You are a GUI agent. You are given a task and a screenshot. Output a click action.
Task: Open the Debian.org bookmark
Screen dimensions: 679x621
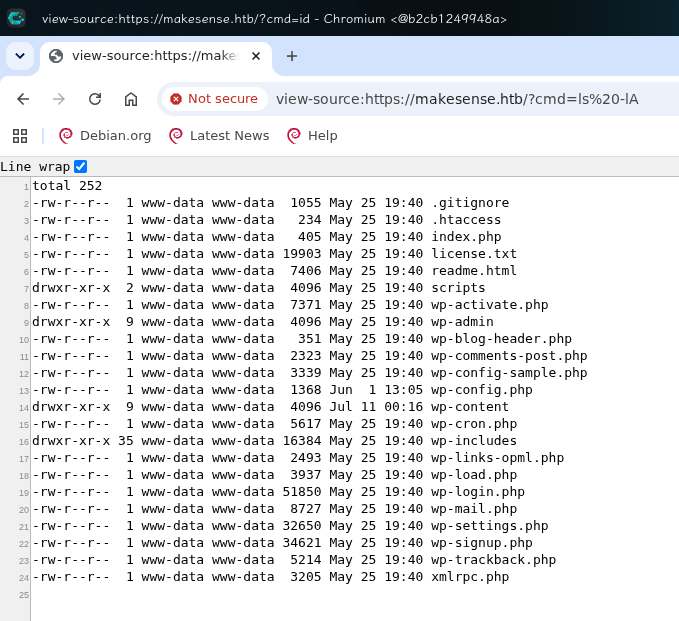coord(105,136)
